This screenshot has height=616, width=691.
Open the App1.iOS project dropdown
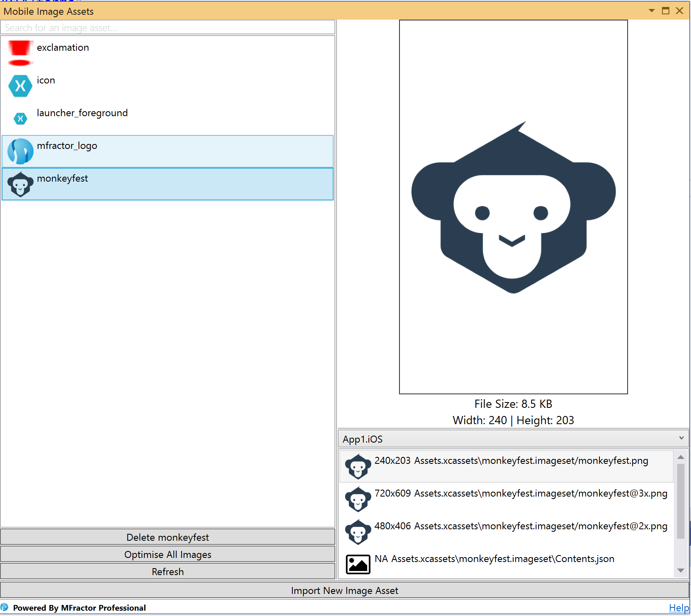pyautogui.click(x=513, y=438)
